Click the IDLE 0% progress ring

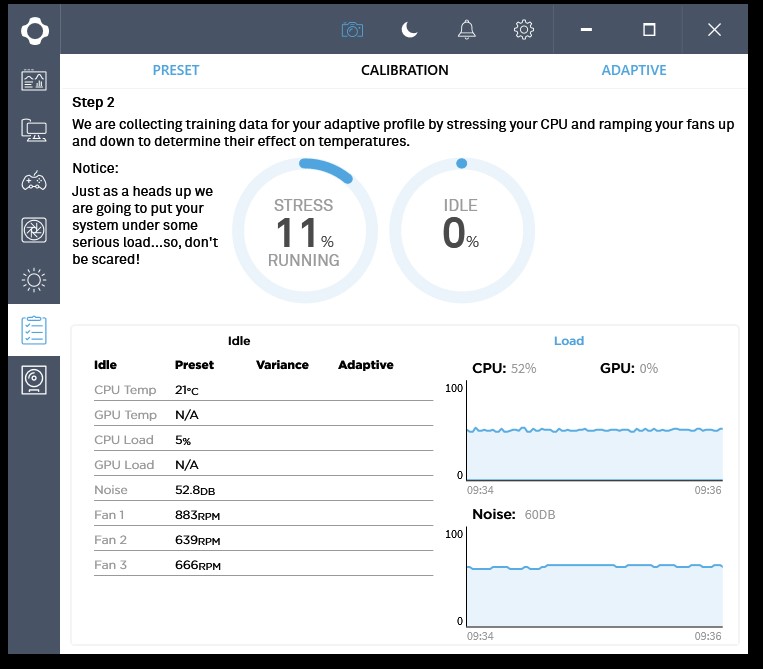click(x=462, y=230)
